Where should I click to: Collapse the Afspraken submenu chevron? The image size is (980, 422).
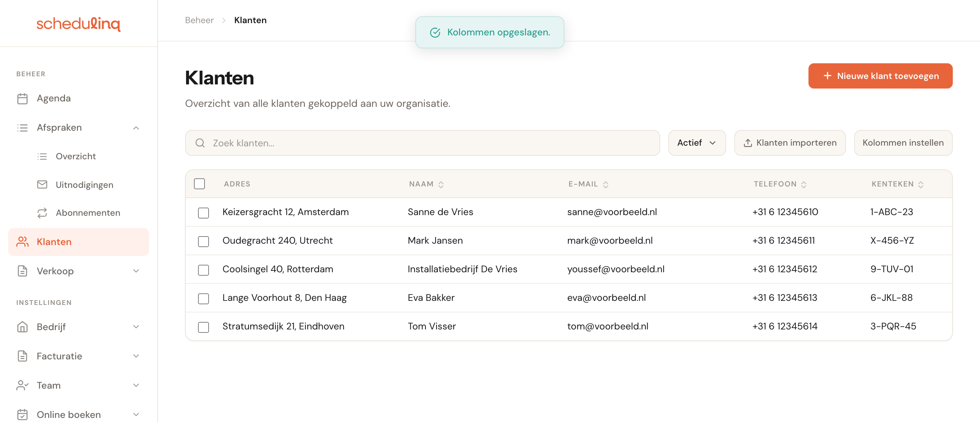pos(136,128)
